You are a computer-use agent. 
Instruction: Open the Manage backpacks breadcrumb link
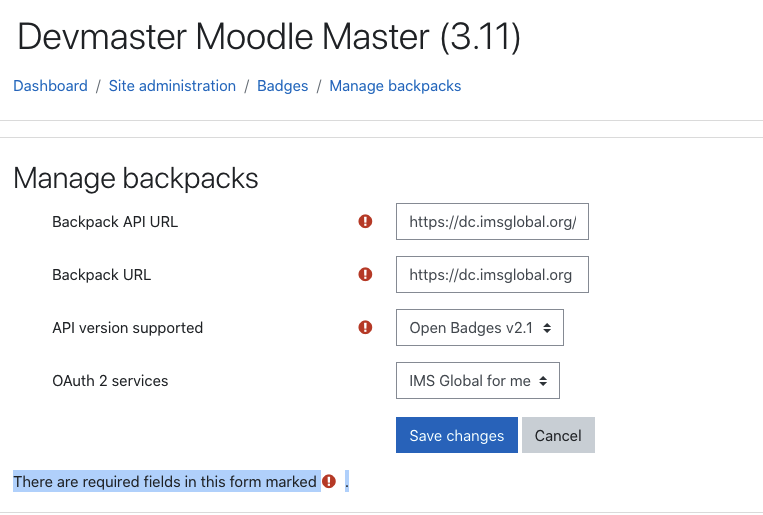395,86
